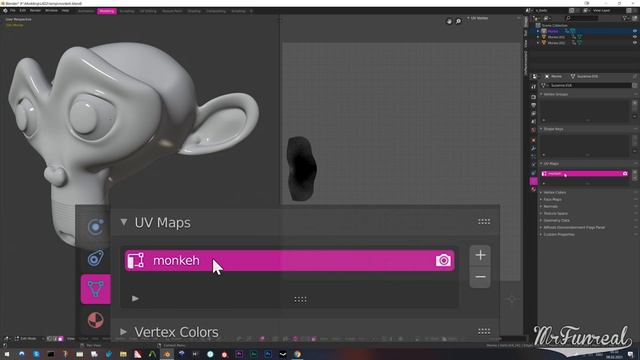Image resolution: width=640 pixels, height=360 pixels.
Task: Click the pan hand icon in the viewport
Action: pos(449,21)
